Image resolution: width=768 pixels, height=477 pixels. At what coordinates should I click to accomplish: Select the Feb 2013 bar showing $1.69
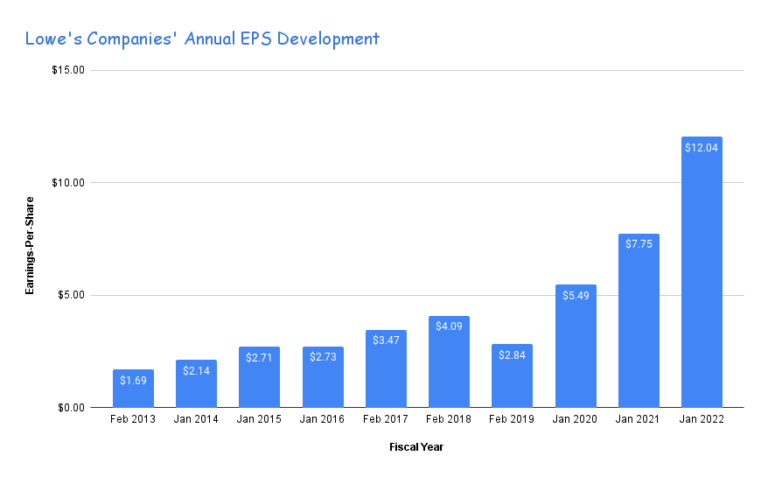(133, 392)
